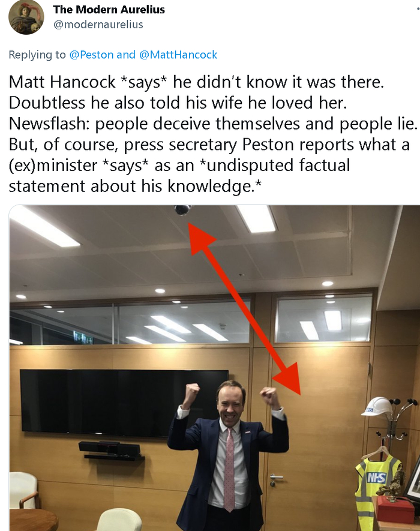This screenshot has height=531, width=420.
Task: Open the @MattHancock mention link
Action: click(178, 55)
